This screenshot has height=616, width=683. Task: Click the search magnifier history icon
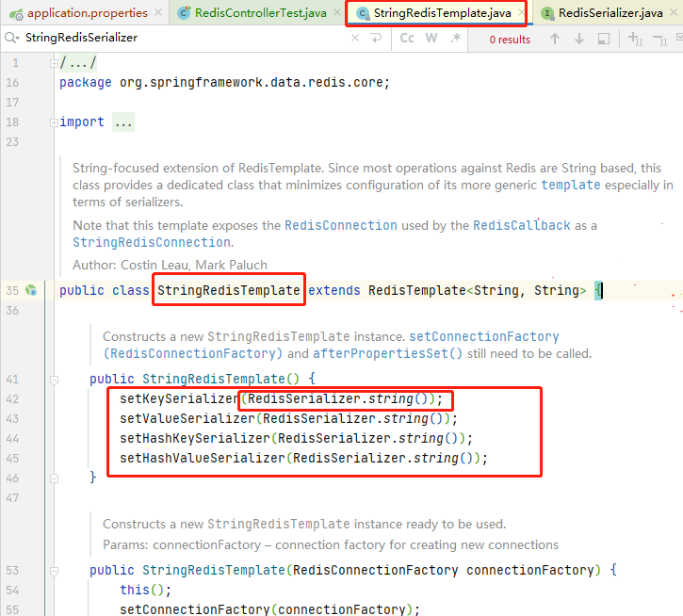[x=10, y=39]
